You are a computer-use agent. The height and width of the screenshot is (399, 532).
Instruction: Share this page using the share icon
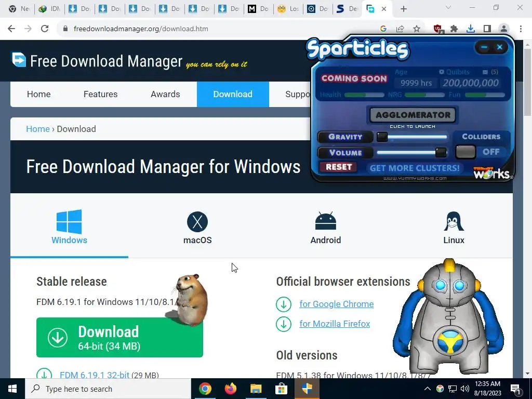pyautogui.click(x=400, y=29)
